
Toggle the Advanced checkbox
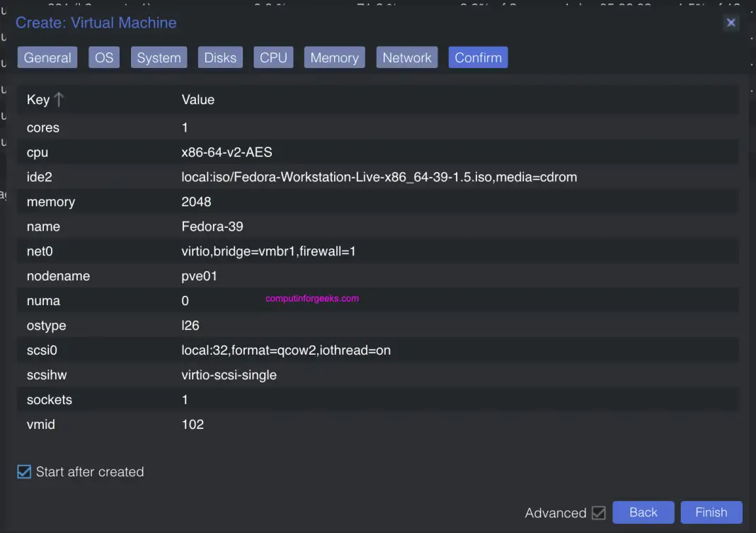599,512
